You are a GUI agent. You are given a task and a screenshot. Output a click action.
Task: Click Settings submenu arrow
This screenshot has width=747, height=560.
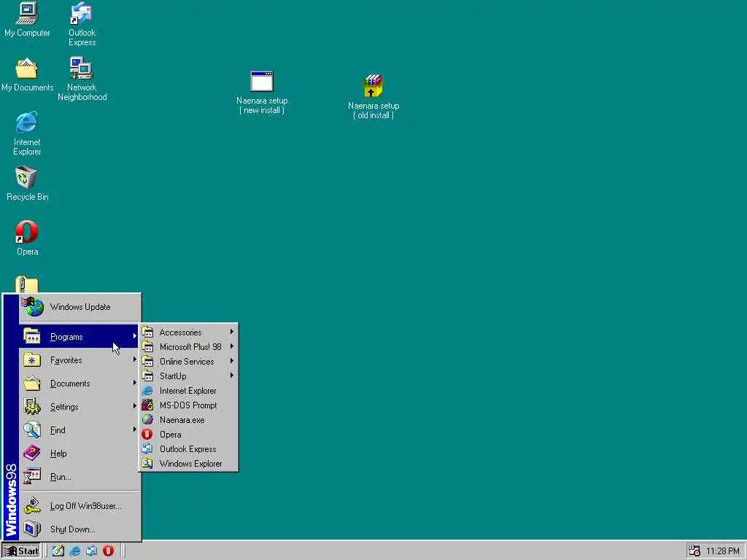(x=134, y=406)
